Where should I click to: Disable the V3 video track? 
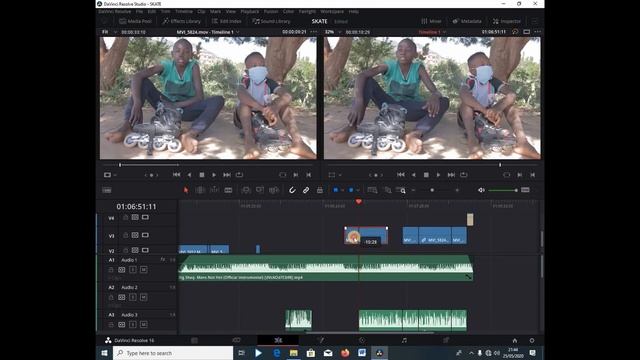pyautogui.click(x=145, y=236)
